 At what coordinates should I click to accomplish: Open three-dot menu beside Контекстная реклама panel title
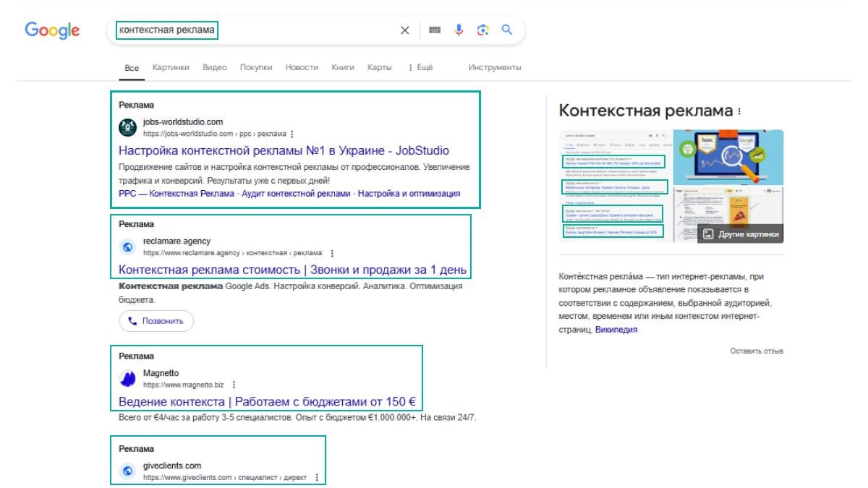739,111
